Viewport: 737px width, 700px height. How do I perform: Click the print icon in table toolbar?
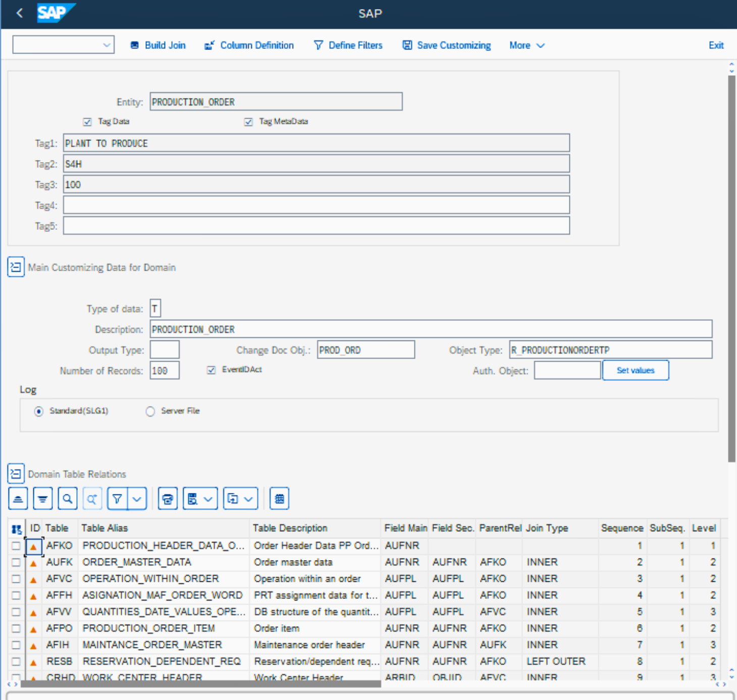point(168,499)
